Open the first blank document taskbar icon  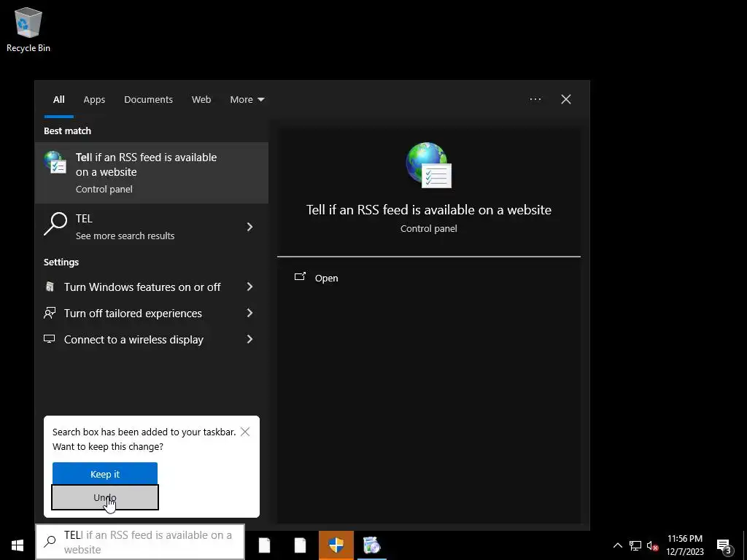pos(264,545)
